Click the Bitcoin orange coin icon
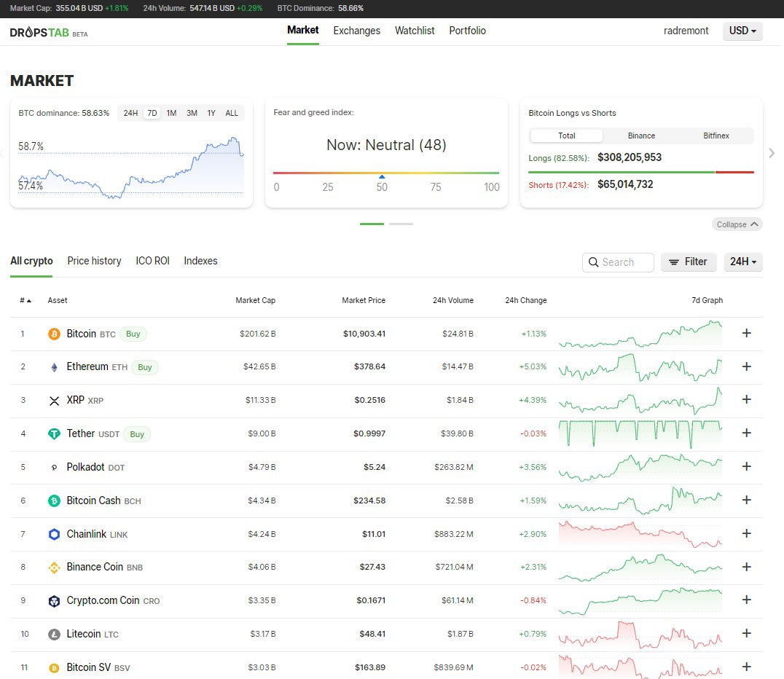The height and width of the screenshot is (679, 784). point(54,334)
